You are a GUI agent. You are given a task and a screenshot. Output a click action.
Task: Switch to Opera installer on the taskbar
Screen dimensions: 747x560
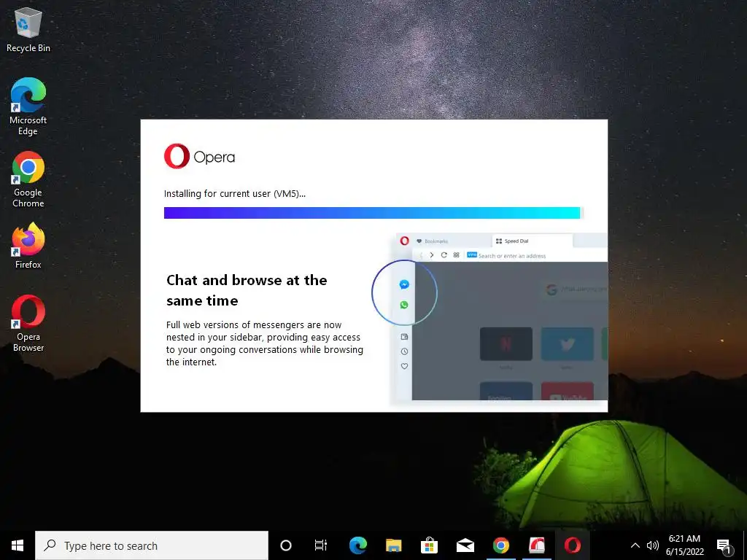573,545
